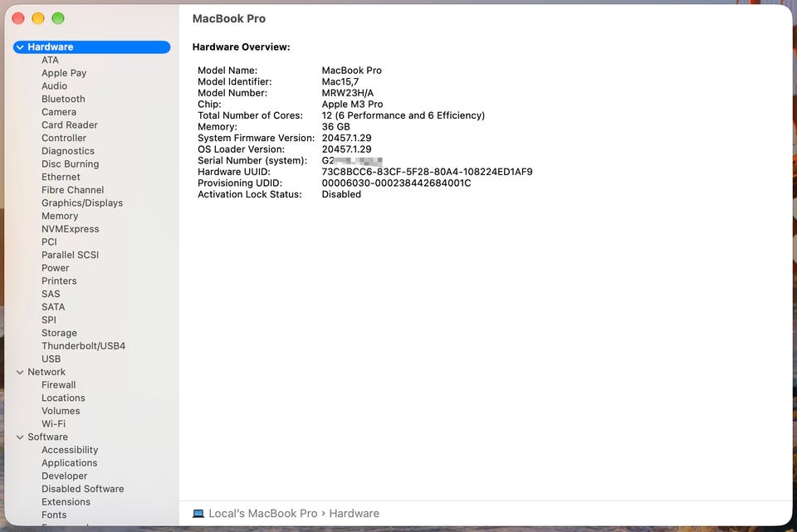Viewport: 797px width, 532px height.
Task: Open the Controller entry
Action: click(x=64, y=139)
